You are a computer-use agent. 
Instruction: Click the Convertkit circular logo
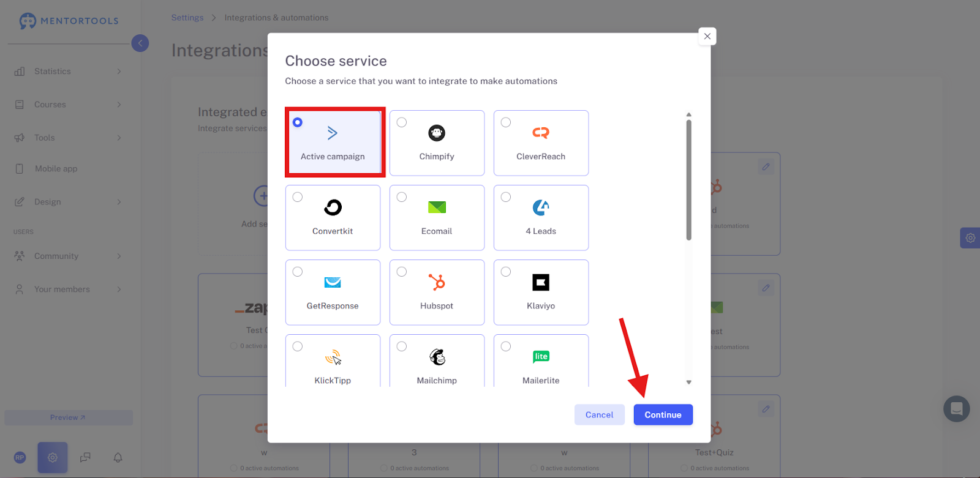[333, 207]
